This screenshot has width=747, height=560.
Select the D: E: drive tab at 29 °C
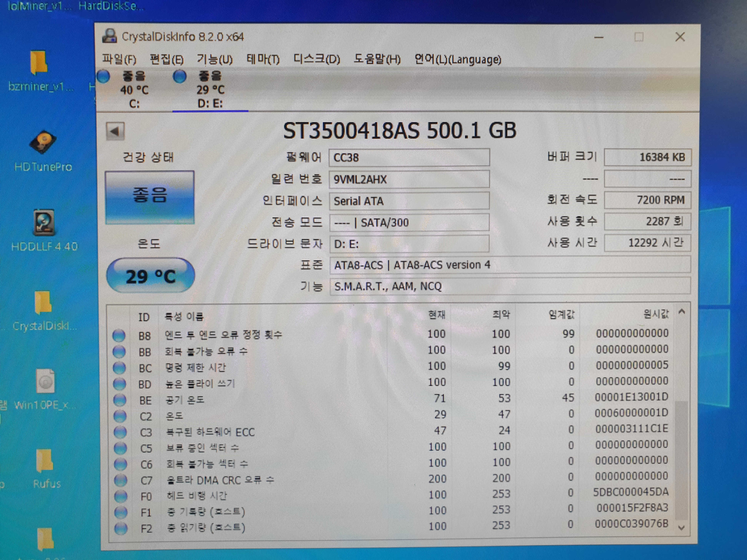[x=210, y=90]
